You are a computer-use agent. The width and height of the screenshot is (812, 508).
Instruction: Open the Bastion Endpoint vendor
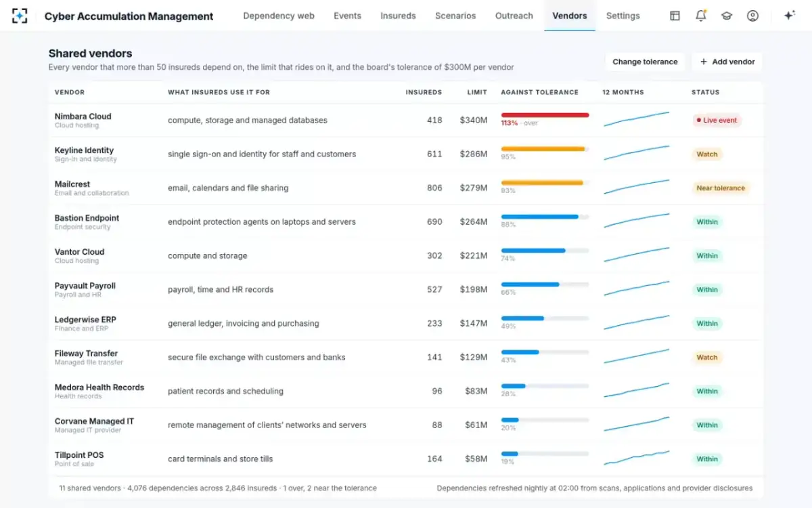tap(87, 218)
